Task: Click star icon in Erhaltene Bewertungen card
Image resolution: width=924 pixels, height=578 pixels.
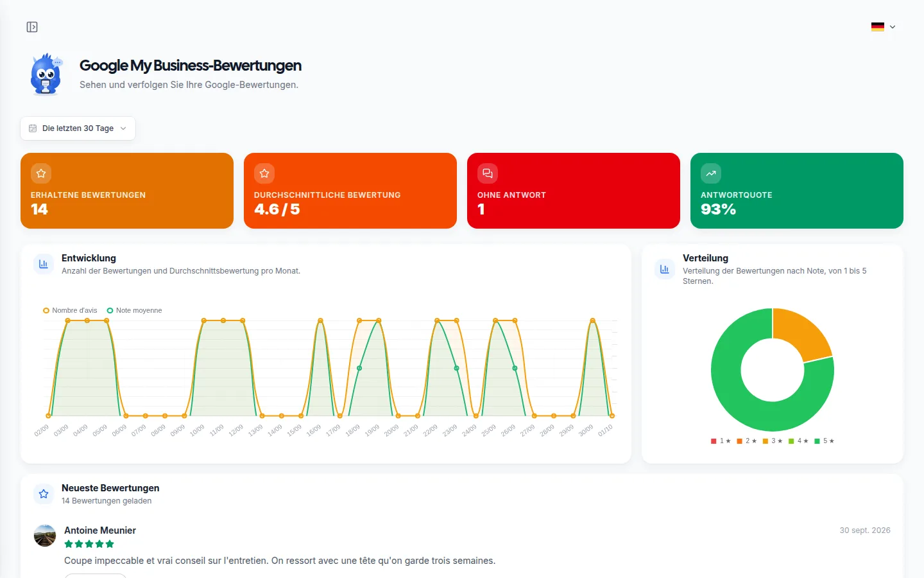Action: click(x=41, y=173)
